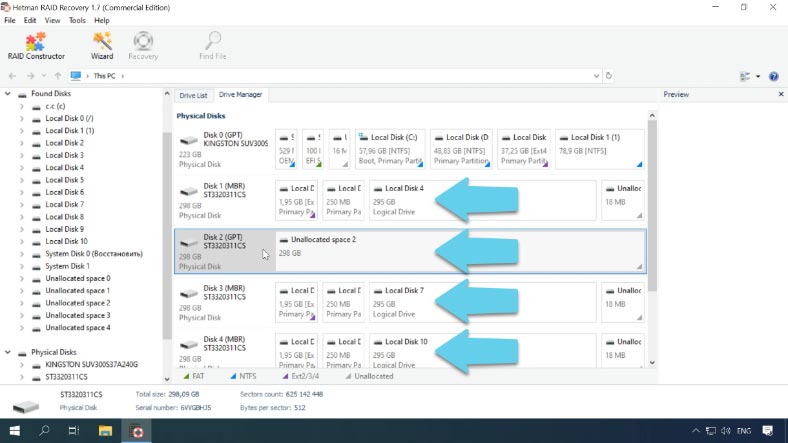Select Disk 1 (MBR) physical disk
This screenshot has width=788, height=443.
224,200
